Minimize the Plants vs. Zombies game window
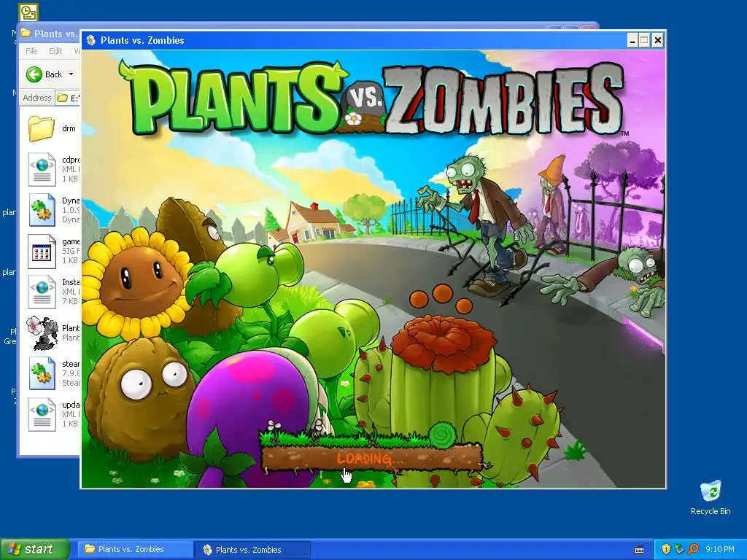The height and width of the screenshot is (560, 747). tap(632, 41)
